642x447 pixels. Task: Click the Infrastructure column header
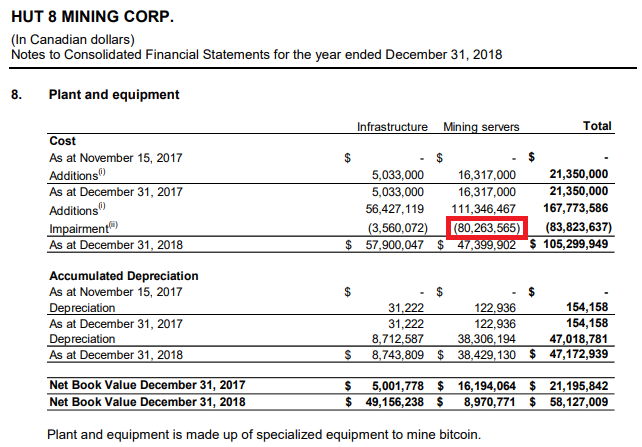[x=392, y=127]
